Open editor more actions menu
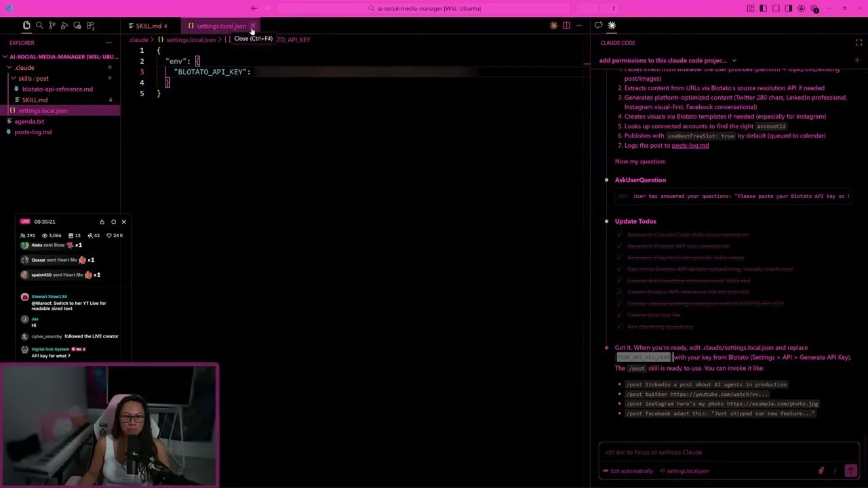The width and height of the screenshot is (868, 488). point(579,26)
